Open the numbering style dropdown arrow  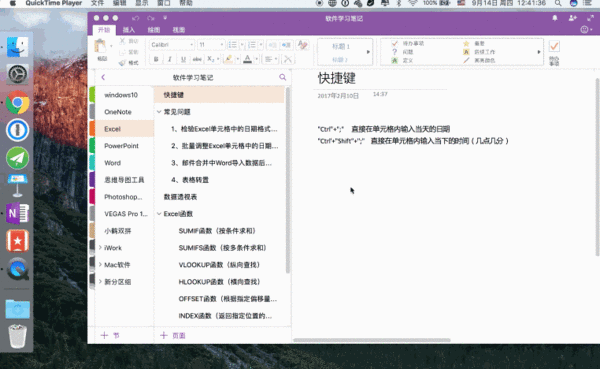point(261,45)
